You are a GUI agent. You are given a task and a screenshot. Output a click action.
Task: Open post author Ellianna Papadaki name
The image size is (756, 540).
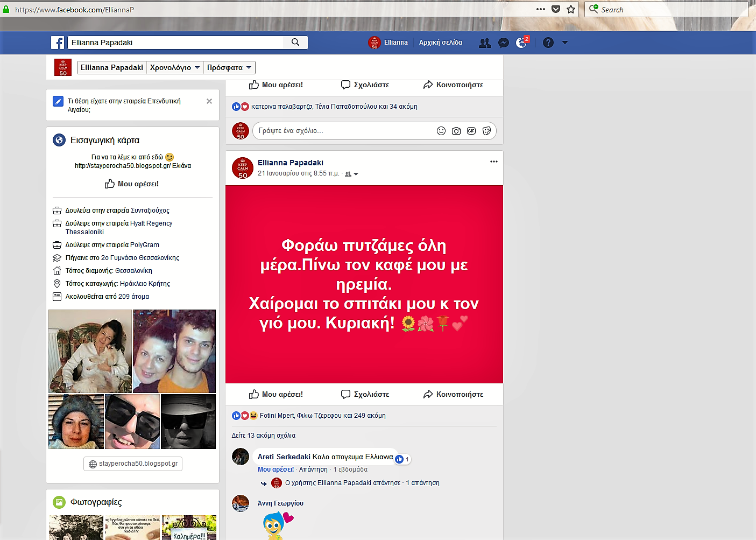(x=291, y=163)
